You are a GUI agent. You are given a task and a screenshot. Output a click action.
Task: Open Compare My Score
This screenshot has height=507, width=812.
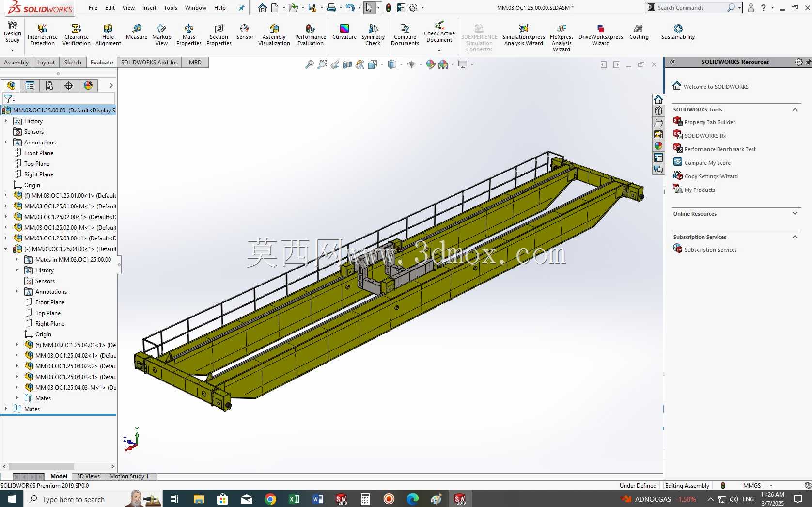pos(707,163)
